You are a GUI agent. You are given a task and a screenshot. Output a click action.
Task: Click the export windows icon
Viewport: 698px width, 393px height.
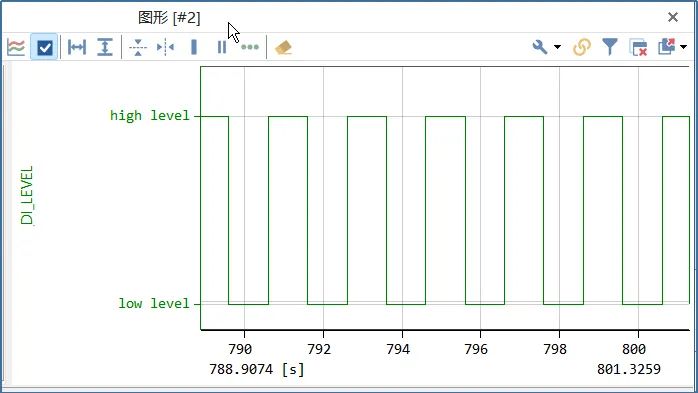[667, 46]
